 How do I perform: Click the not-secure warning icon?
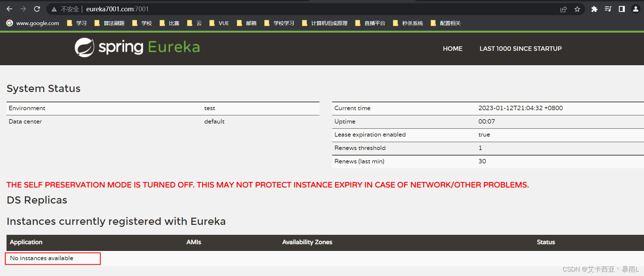[x=54, y=9]
